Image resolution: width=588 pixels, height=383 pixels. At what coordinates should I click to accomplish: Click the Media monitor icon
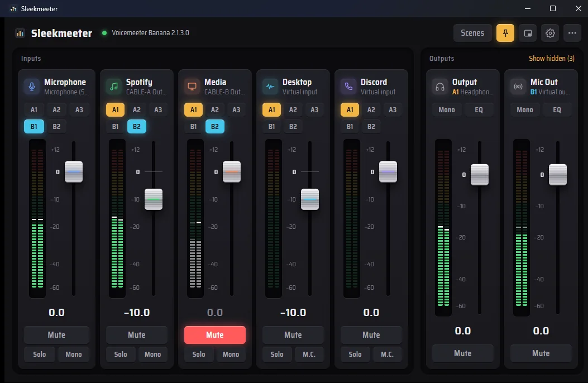tap(192, 87)
